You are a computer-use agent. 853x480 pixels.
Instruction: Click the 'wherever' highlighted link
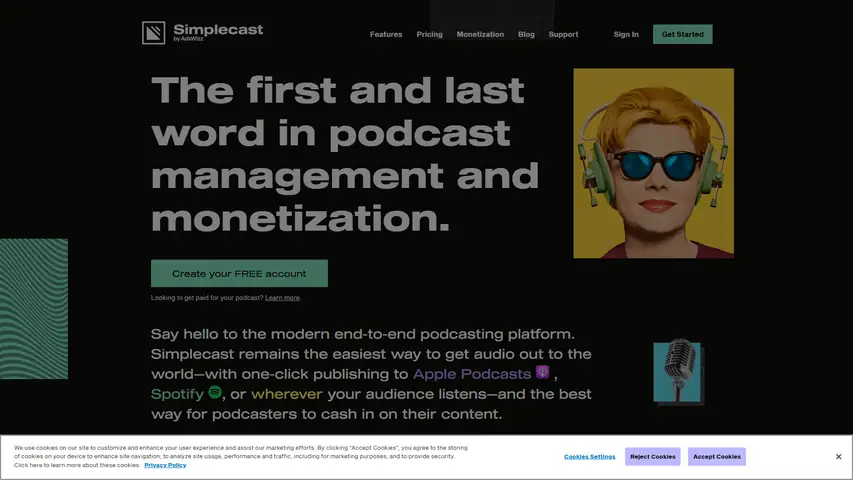tap(287, 394)
